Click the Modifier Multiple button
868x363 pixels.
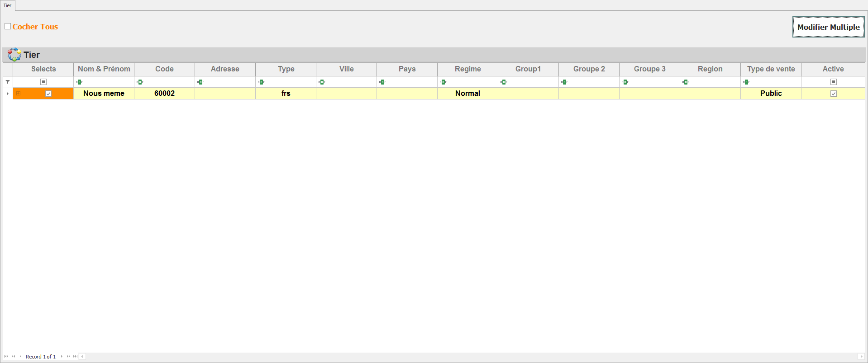tap(828, 27)
